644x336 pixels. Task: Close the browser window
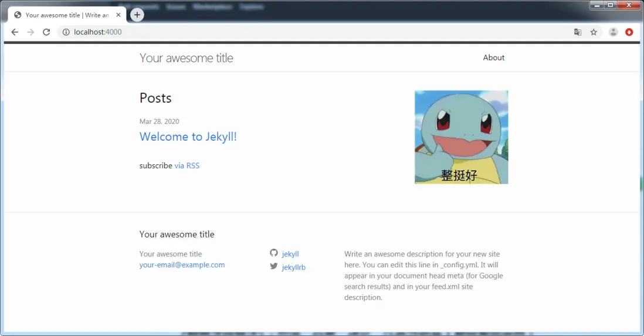[629, 5]
